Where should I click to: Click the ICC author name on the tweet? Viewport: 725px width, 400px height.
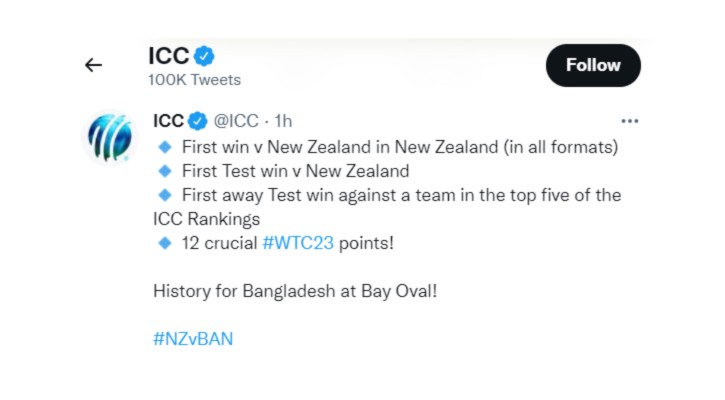tap(169, 121)
